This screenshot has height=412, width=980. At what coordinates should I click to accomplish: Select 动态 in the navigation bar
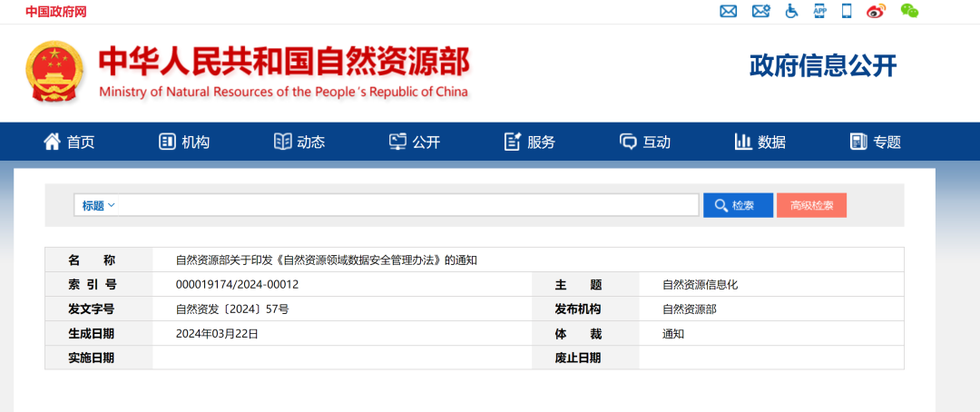point(299,142)
